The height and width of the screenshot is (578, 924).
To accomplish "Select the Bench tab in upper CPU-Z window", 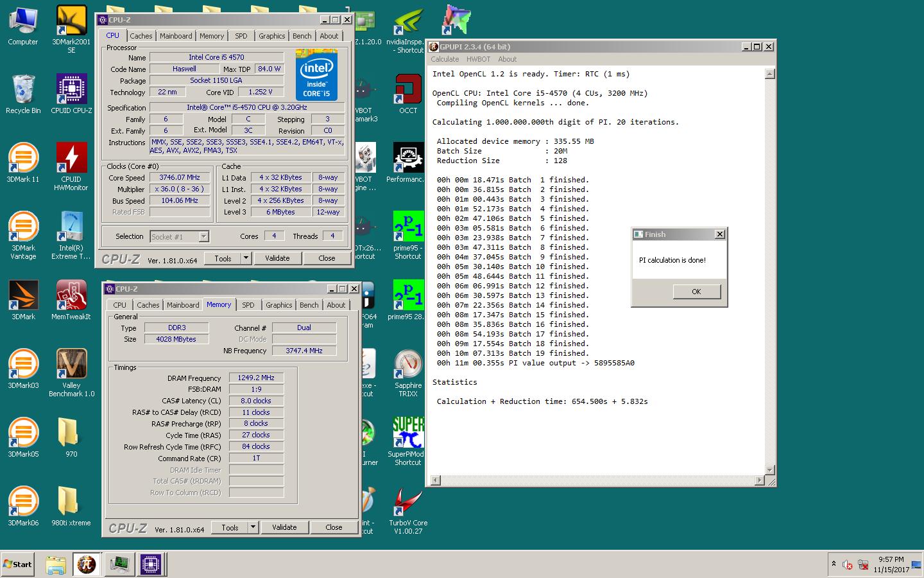I will [302, 36].
